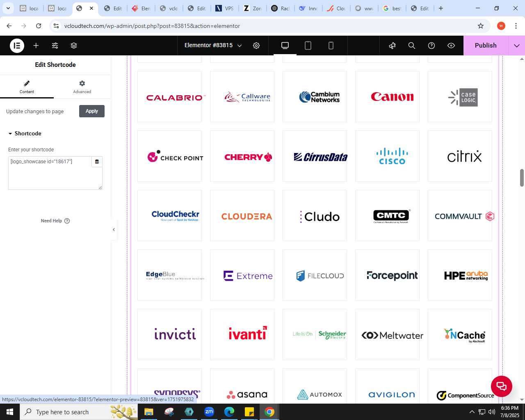Apply the shortcode changes
The image size is (525, 420).
click(x=92, y=111)
